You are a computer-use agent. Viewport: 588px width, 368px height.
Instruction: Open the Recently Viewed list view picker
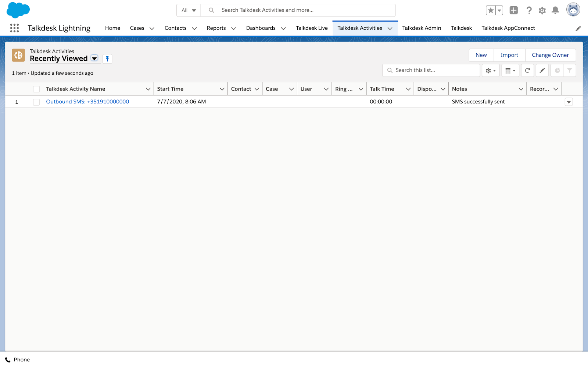pos(94,59)
